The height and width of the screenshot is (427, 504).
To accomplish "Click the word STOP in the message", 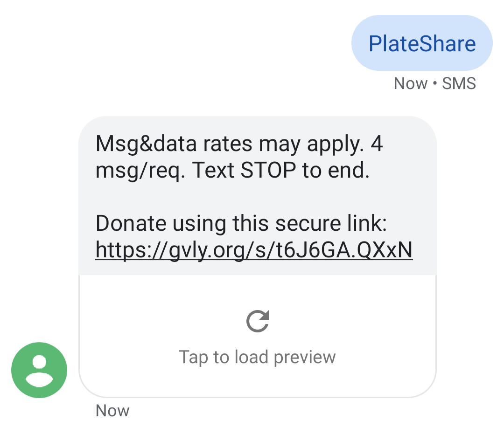I will (x=268, y=170).
